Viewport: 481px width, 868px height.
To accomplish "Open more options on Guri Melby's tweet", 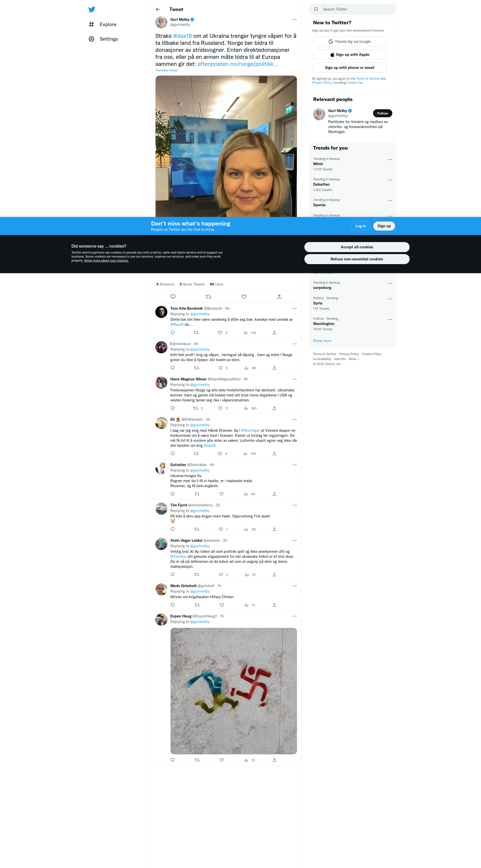I will pyautogui.click(x=295, y=20).
